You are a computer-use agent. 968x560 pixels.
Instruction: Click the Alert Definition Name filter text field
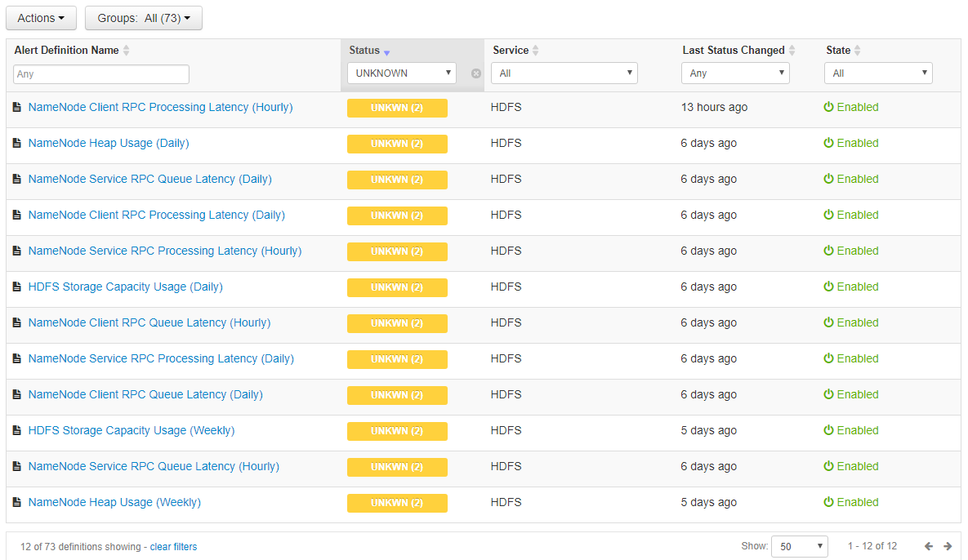tap(100, 73)
